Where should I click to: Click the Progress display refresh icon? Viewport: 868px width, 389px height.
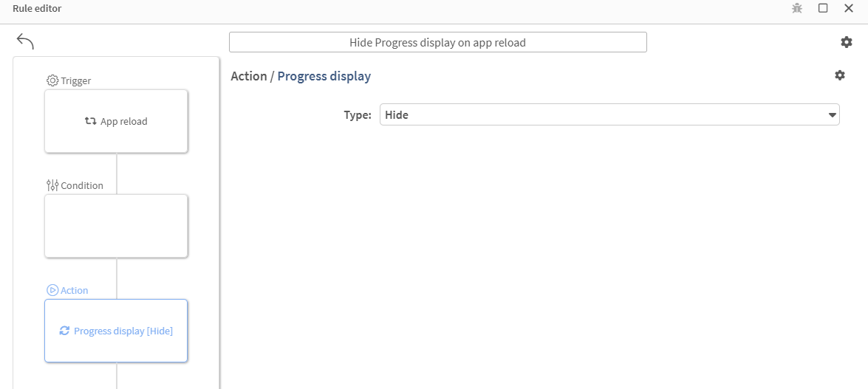pos(64,331)
